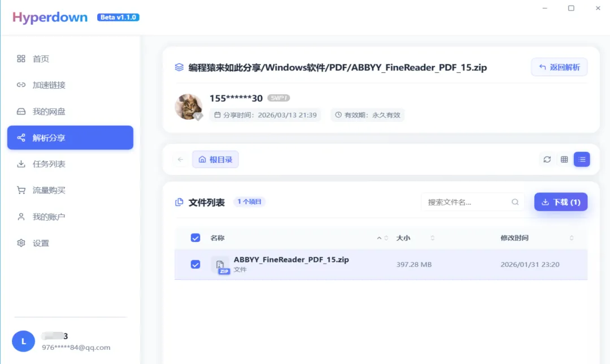
Task: Click the back arrow beside 根目录
Action: point(181,160)
